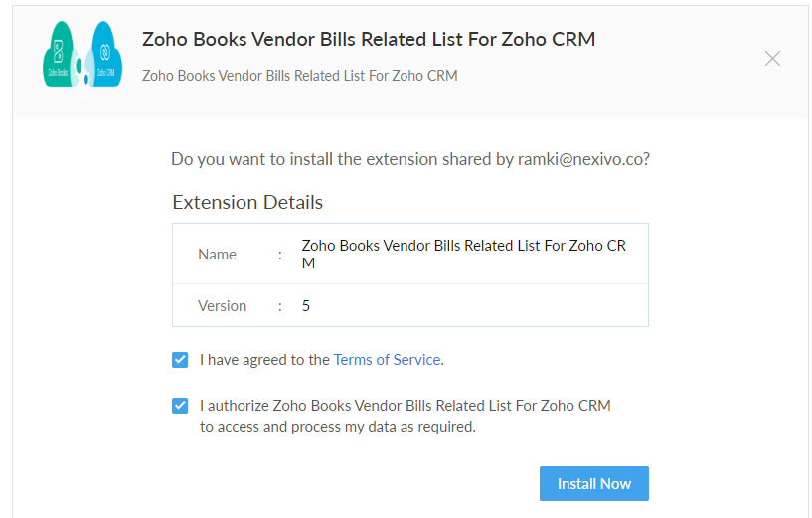Click the bold dialog title heading
The height and width of the screenshot is (518, 812).
click(369, 40)
